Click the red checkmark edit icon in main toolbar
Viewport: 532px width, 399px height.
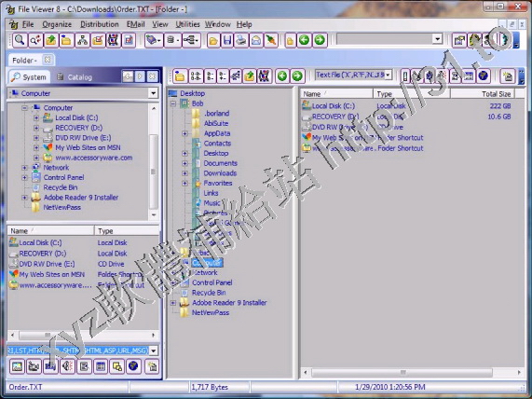point(98,40)
